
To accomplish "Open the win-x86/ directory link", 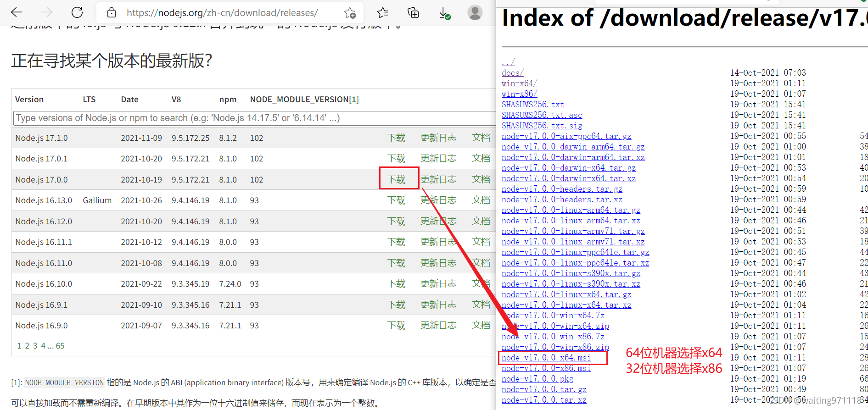I will 519,94.
